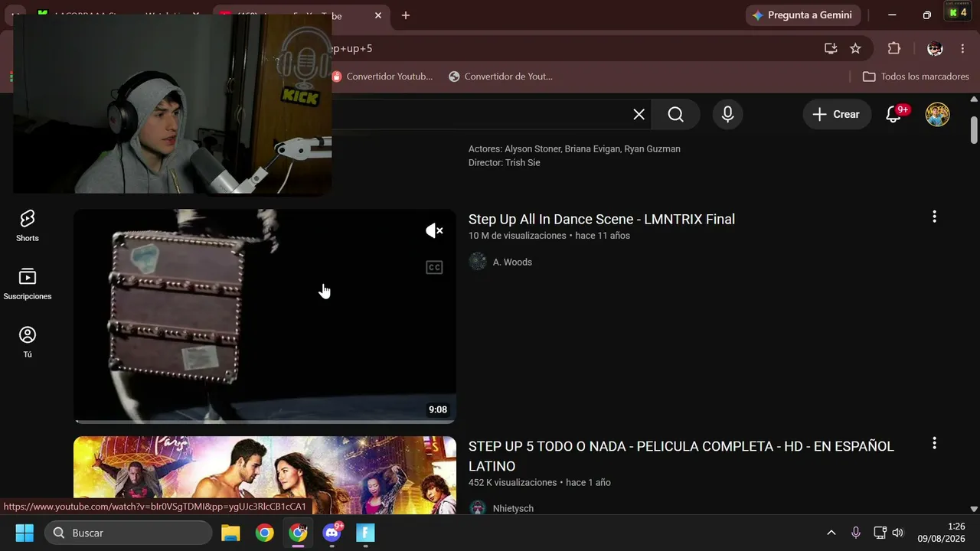Open the Chrome extensions puzzle icon
This screenshot has height=551, width=980.
894,48
